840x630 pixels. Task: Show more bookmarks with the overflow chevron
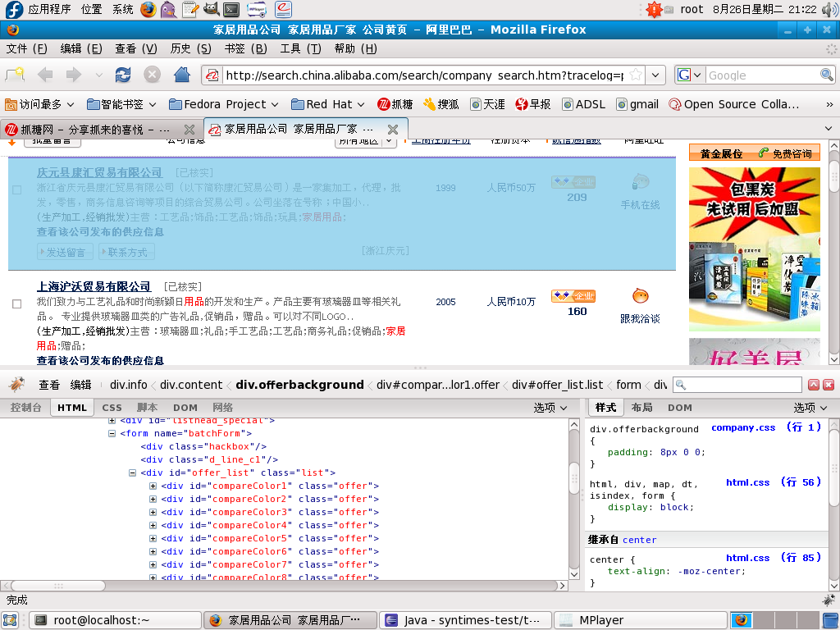tap(829, 104)
